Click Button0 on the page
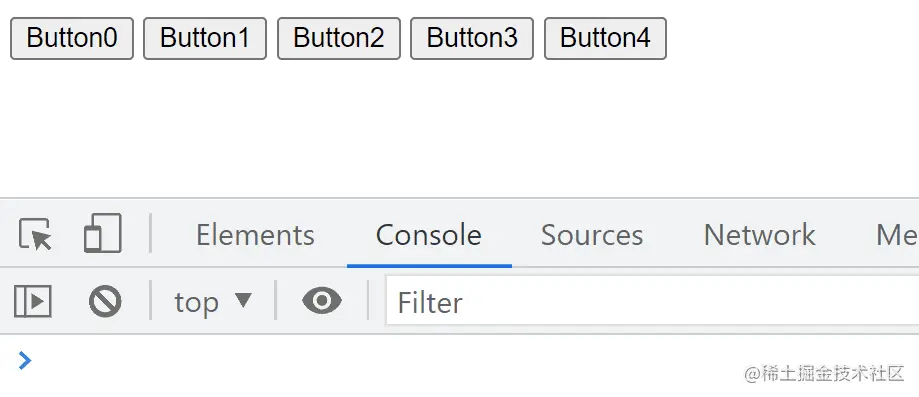 coord(72,39)
